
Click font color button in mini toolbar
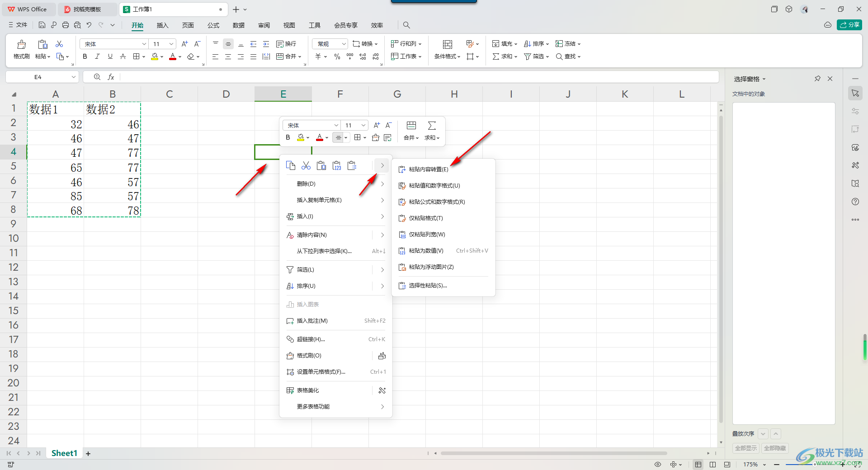(x=320, y=137)
